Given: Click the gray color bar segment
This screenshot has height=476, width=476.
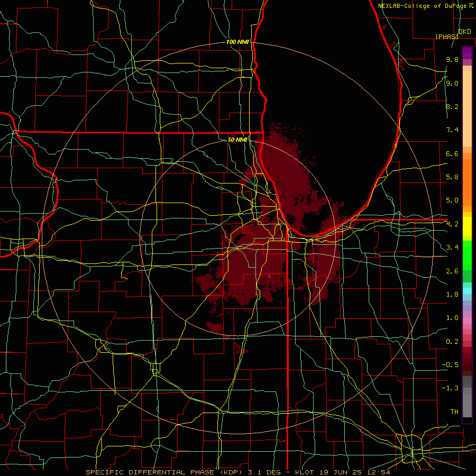Looking at the screenshot, I should [x=467, y=402].
